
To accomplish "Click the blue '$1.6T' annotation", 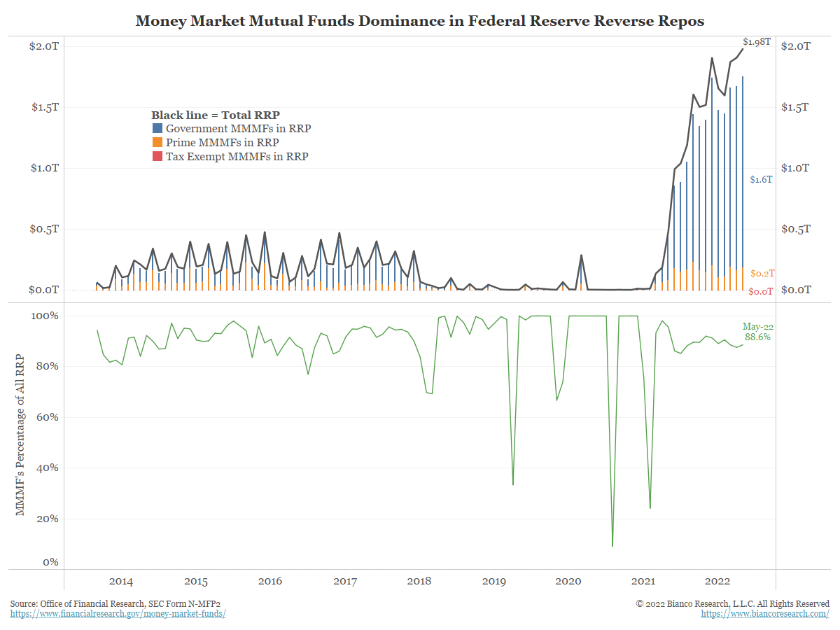I will (x=761, y=180).
